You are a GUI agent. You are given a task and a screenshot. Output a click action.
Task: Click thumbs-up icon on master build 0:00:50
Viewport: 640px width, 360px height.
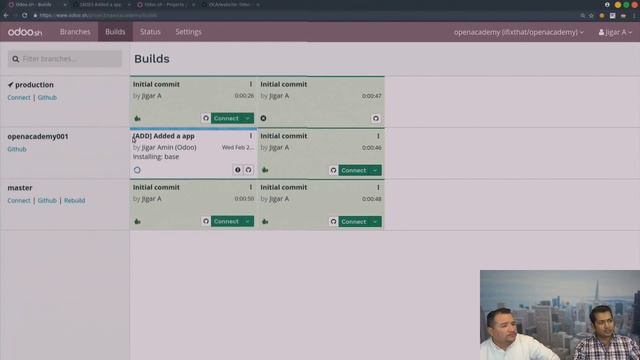[x=138, y=221]
